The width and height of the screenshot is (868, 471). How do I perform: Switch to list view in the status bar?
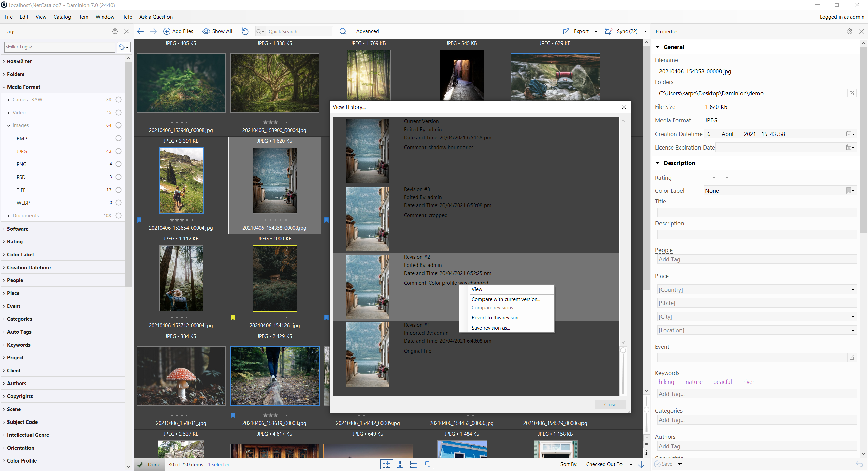click(413, 464)
